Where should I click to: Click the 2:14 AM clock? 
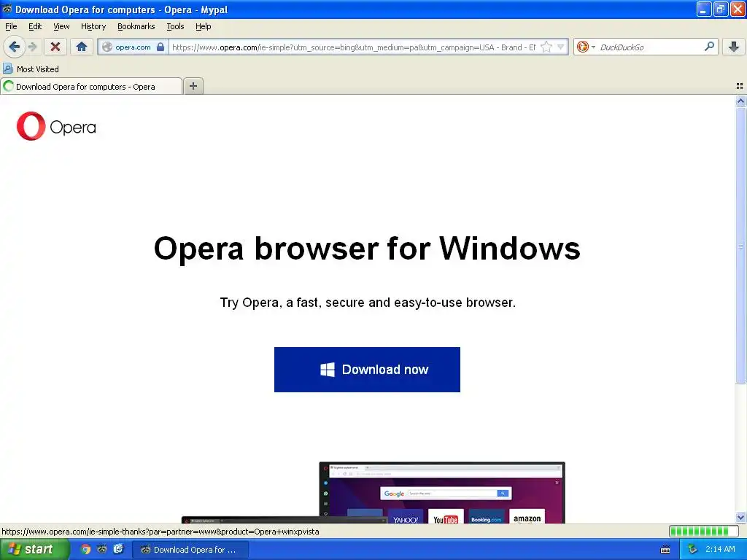720,550
